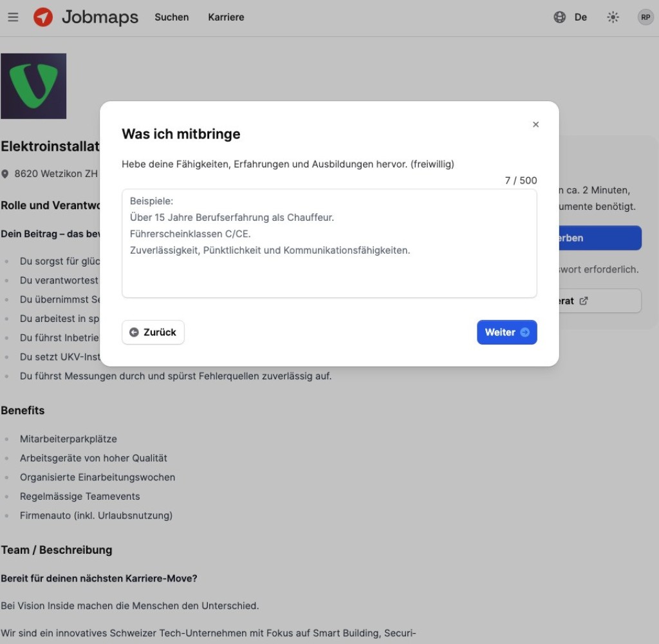Image resolution: width=659 pixels, height=644 pixels.
Task: Click the green V company logo
Action: pos(33,86)
